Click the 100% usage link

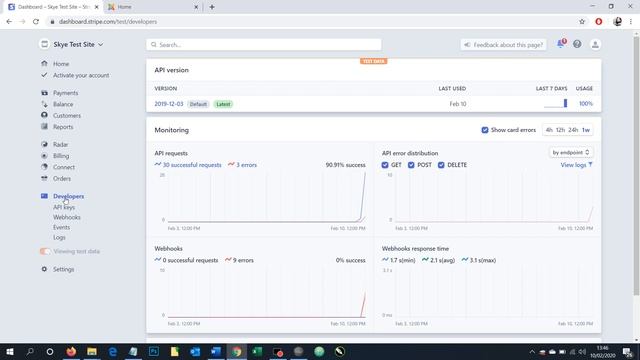pos(586,104)
